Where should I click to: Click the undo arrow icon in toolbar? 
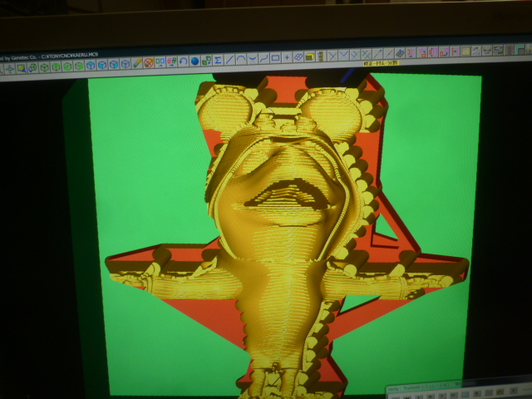(x=183, y=62)
